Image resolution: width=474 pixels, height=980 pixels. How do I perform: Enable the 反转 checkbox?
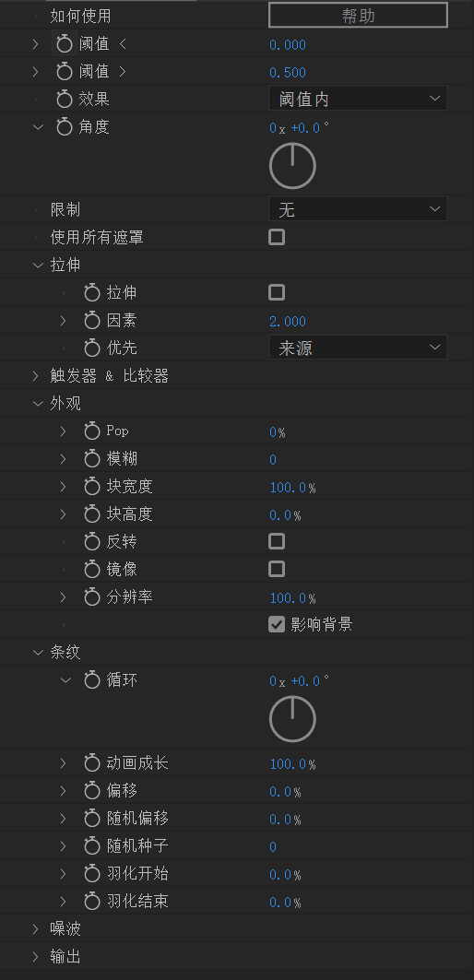click(x=277, y=541)
